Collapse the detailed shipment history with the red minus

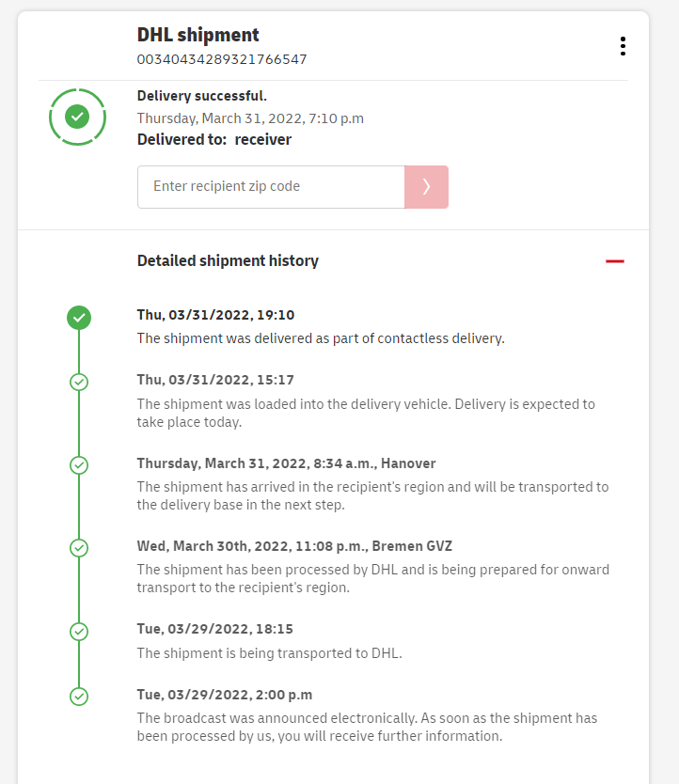click(615, 261)
